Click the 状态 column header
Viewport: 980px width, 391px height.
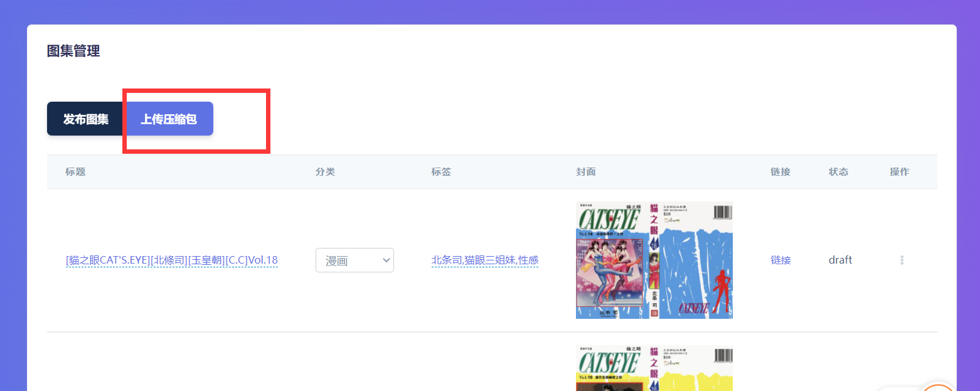click(839, 172)
